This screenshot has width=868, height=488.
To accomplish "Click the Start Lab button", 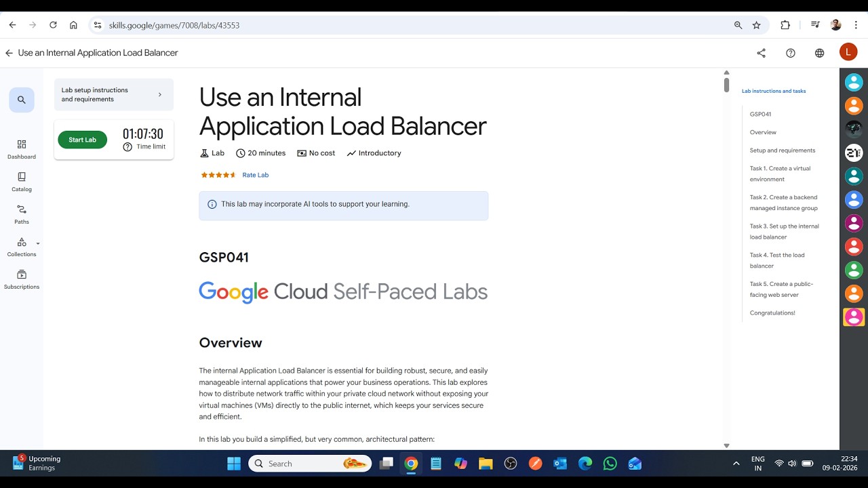I will 83,140.
